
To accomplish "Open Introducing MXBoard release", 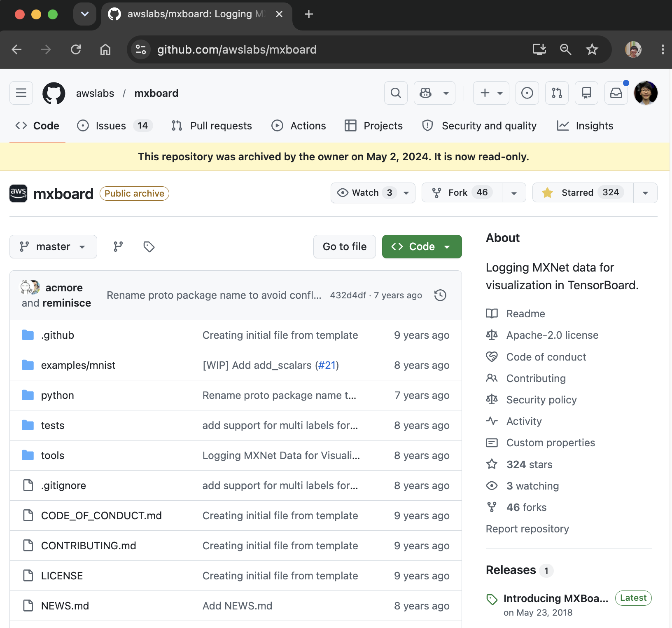I will click(x=555, y=598).
